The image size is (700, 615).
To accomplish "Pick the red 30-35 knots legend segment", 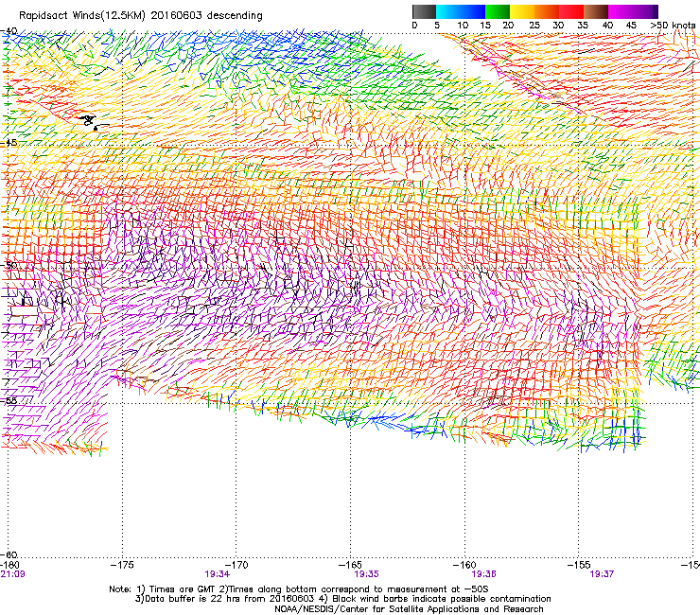I will 571,11.
